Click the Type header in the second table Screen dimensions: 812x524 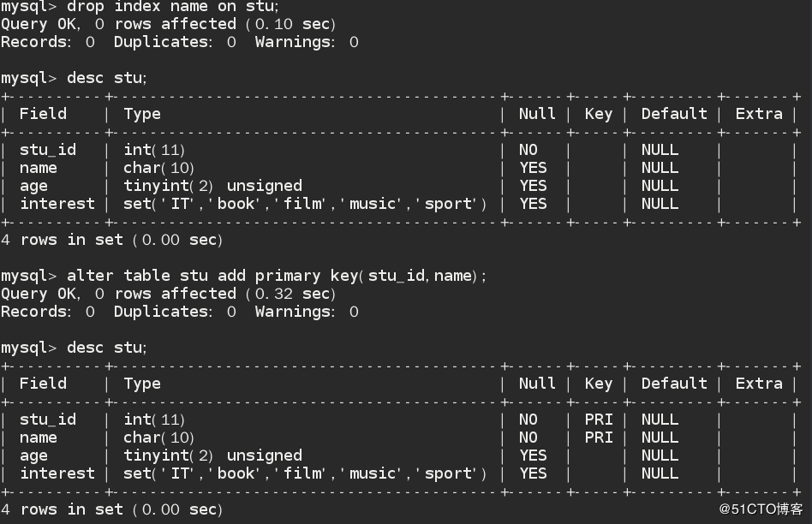pyautogui.click(x=142, y=384)
